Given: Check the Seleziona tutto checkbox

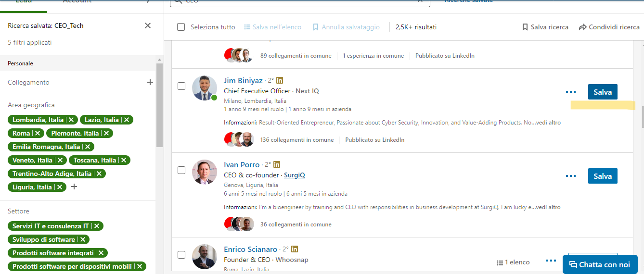Looking at the screenshot, I should (181, 27).
